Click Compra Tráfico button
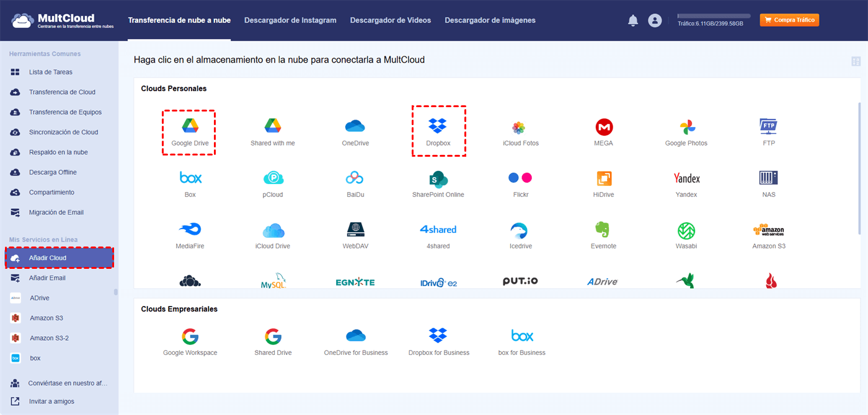The image size is (868, 415). click(789, 20)
